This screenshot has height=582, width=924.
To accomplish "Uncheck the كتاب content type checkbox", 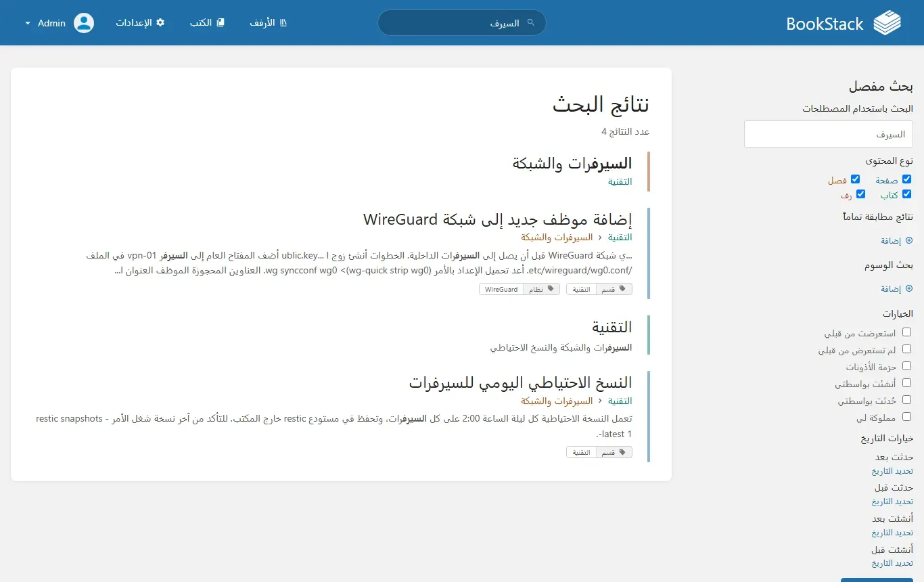I will [907, 194].
